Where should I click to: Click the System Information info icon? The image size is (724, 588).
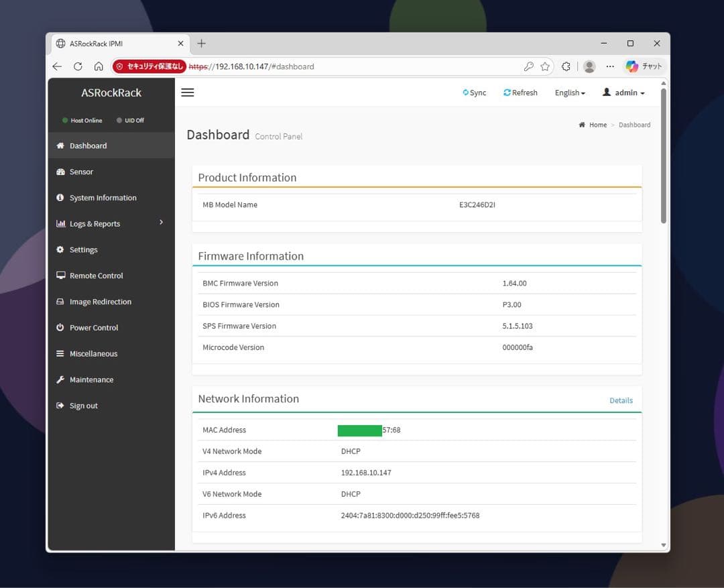pyautogui.click(x=60, y=198)
